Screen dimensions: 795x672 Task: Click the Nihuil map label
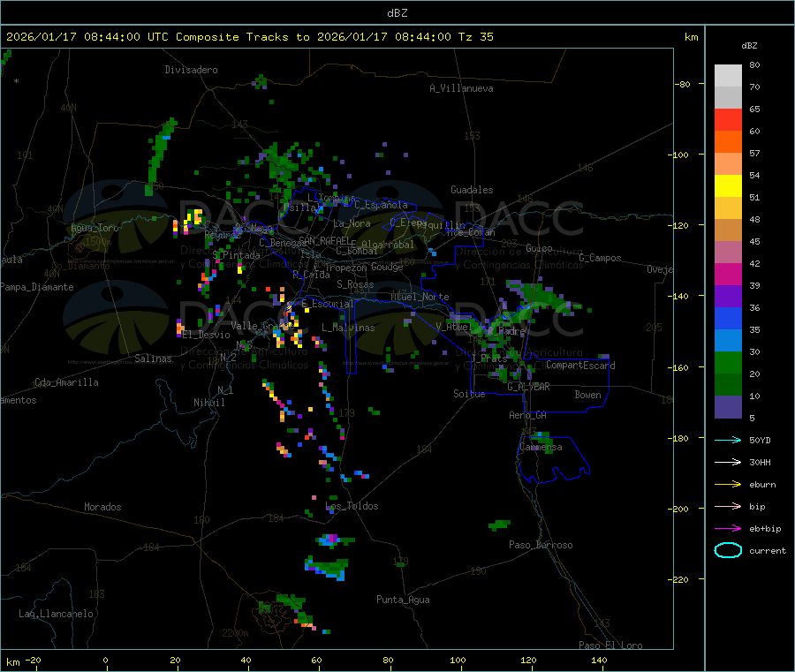tap(209, 403)
